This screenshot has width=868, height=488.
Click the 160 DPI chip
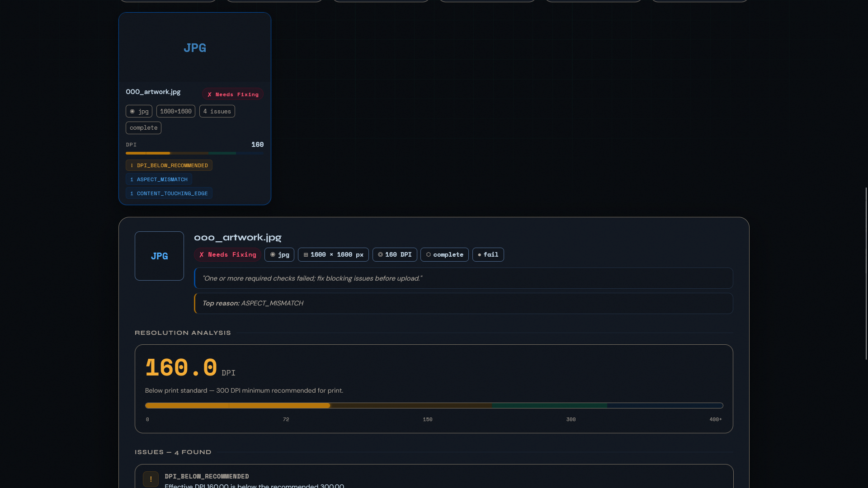click(x=395, y=255)
